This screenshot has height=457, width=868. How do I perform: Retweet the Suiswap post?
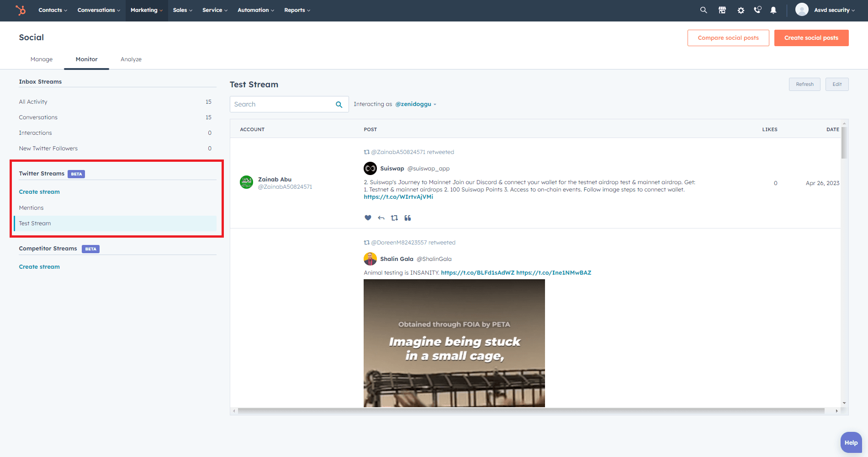(394, 218)
